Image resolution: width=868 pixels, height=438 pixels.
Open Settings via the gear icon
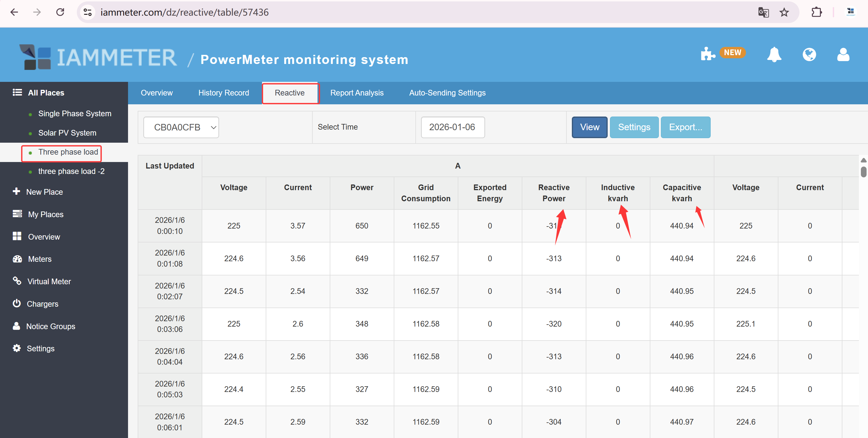(40, 348)
